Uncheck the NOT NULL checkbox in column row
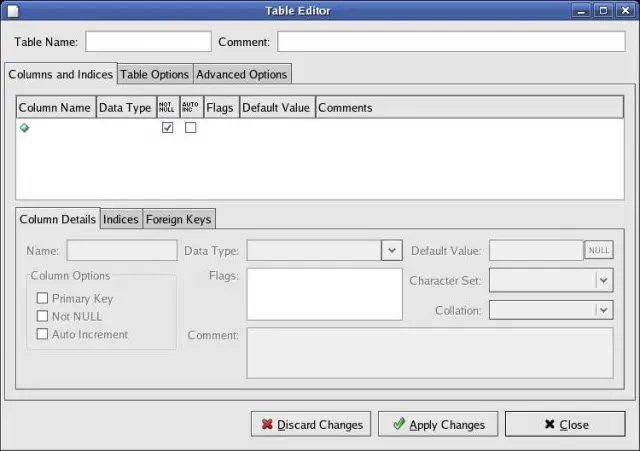Image resolution: width=640 pixels, height=451 pixels. pos(168,128)
